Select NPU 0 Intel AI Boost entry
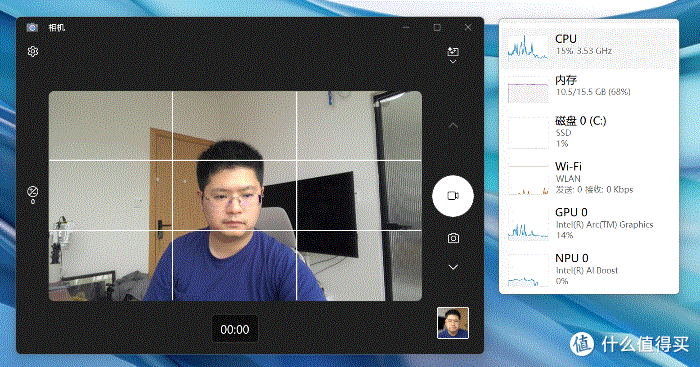The width and height of the screenshot is (700, 367). tap(589, 269)
